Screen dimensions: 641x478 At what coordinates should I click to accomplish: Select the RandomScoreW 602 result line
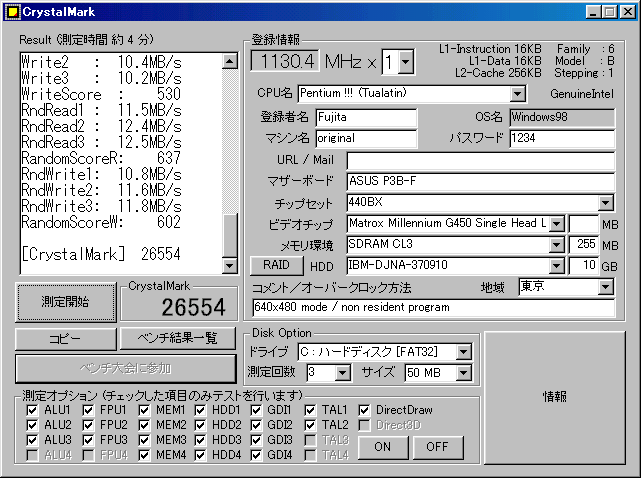[x=101, y=222]
